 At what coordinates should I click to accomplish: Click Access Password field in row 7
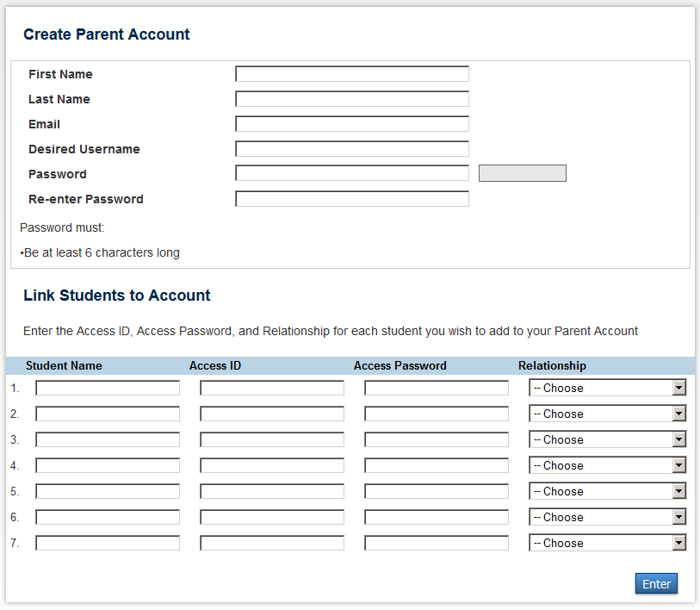click(x=437, y=543)
